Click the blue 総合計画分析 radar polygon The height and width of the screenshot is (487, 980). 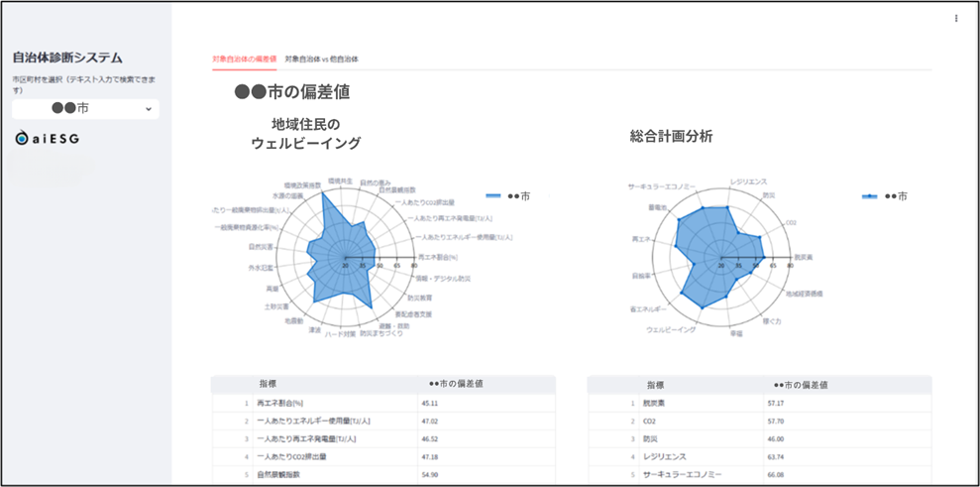[x=708, y=248]
